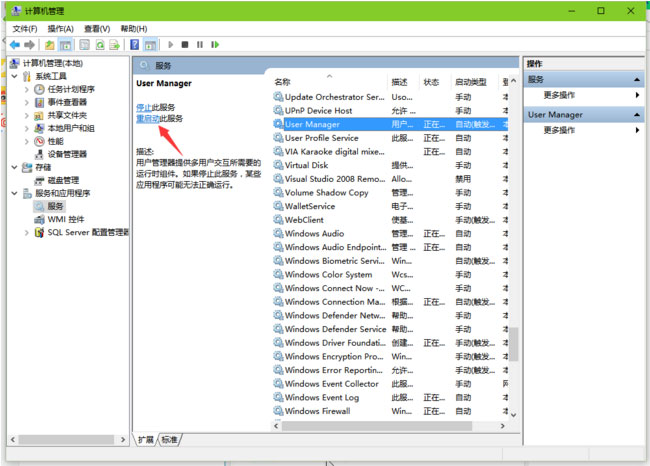Expand the 性能 node

coord(27,141)
